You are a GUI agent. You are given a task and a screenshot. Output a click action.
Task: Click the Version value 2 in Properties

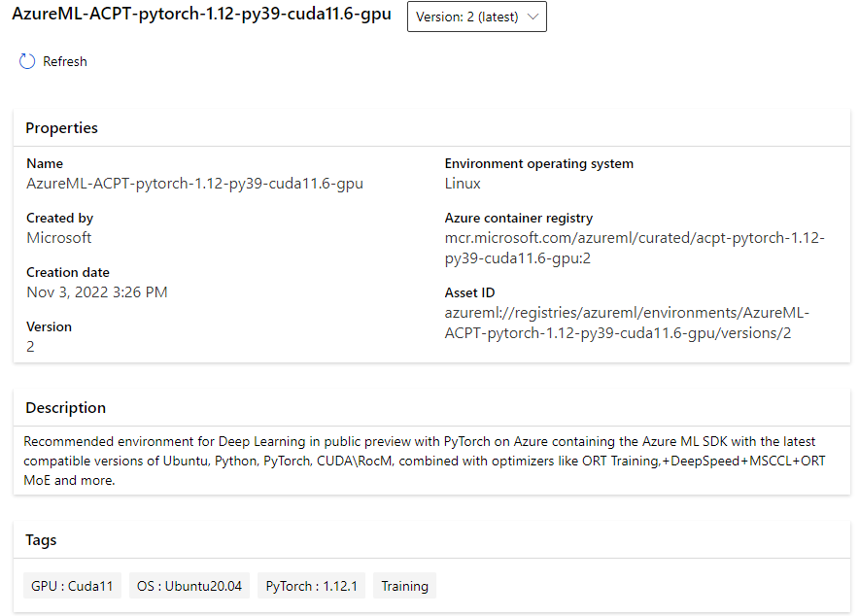click(x=30, y=346)
